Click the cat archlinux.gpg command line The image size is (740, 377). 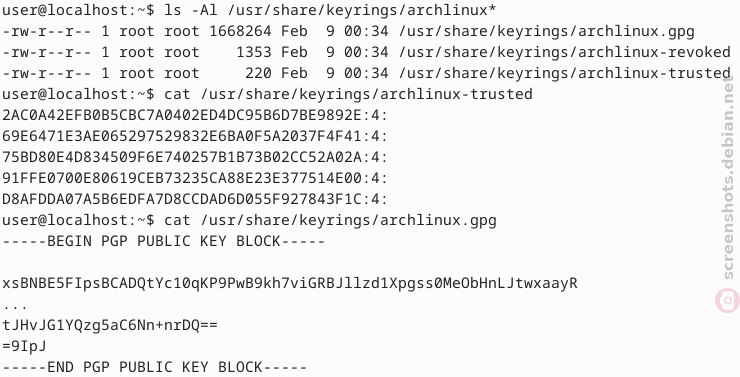coord(249,220)
